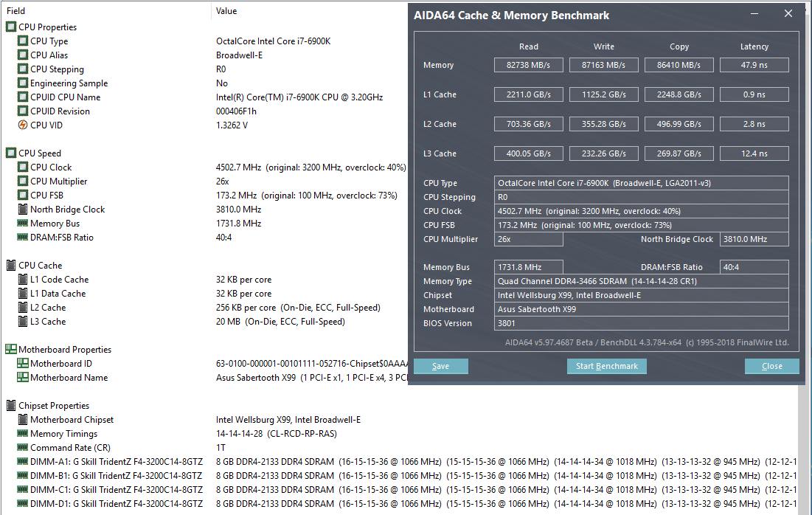812x515 pixels.
Task: Select the Command Rate value 1T
Action: [x=221, y=447]
